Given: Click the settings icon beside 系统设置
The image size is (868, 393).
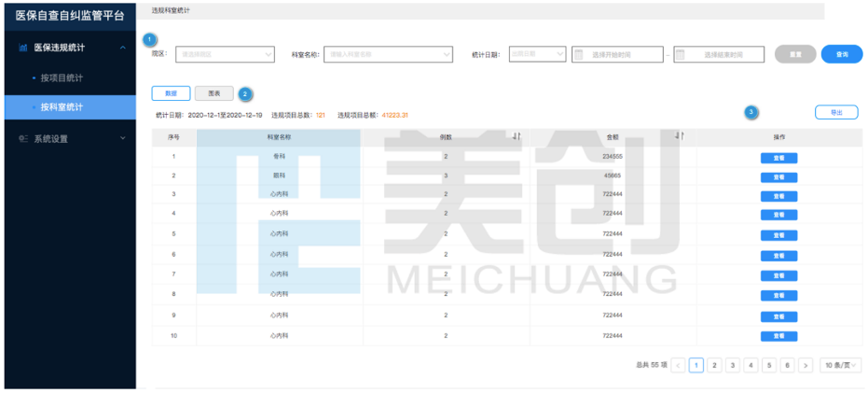Looking at the screenshot, I should [x=22, y=139].
